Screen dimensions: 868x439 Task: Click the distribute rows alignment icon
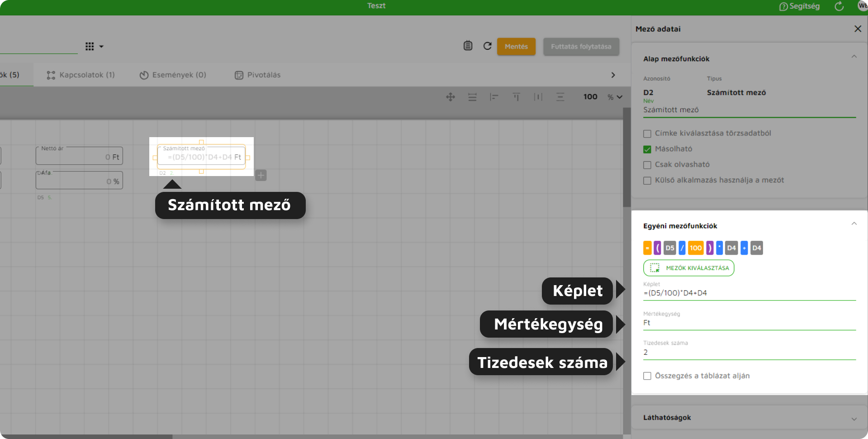point(472,97)
